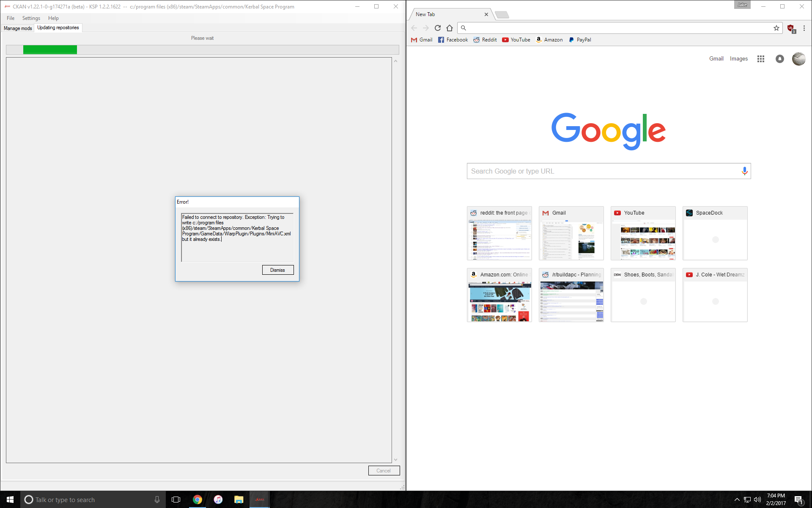Open Google account profile picture

(x=799, y=59)
